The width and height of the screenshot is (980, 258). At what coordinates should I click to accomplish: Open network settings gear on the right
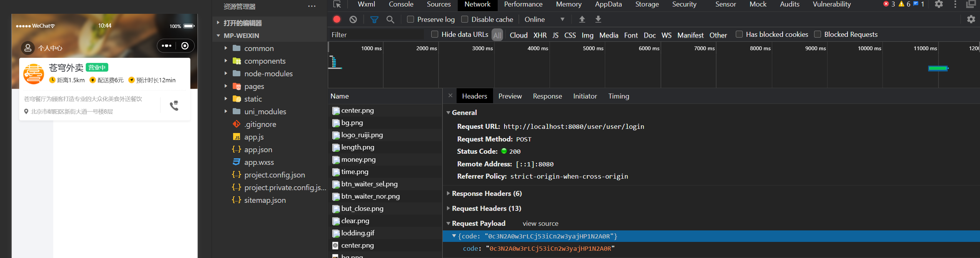click(x=971, y=19)
